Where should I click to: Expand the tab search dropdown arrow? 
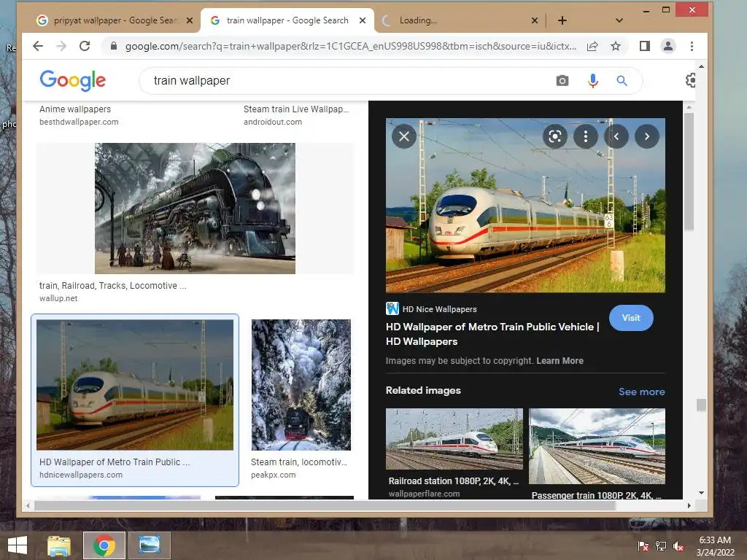tap(619, 20)
